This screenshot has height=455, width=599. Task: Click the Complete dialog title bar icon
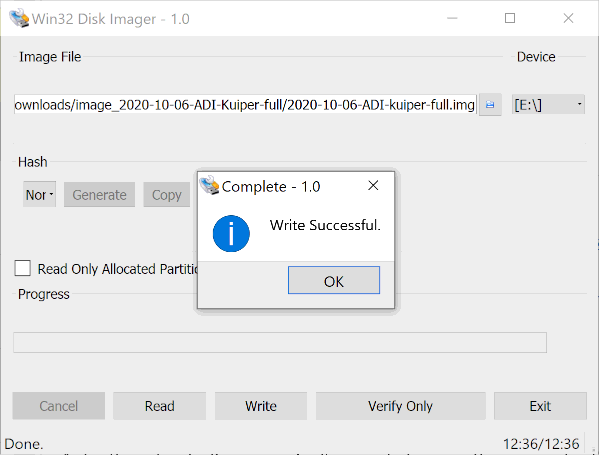[209, 185]
